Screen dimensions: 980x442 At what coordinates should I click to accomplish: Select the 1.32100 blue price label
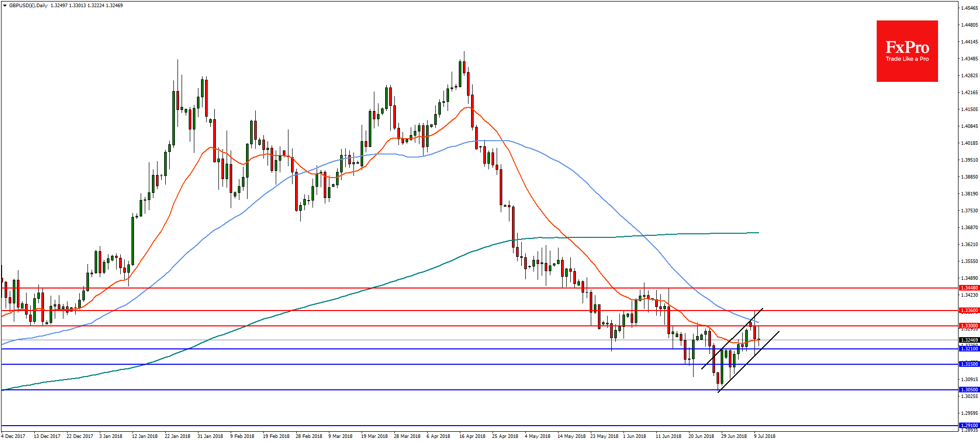click(x=969, y=349)
